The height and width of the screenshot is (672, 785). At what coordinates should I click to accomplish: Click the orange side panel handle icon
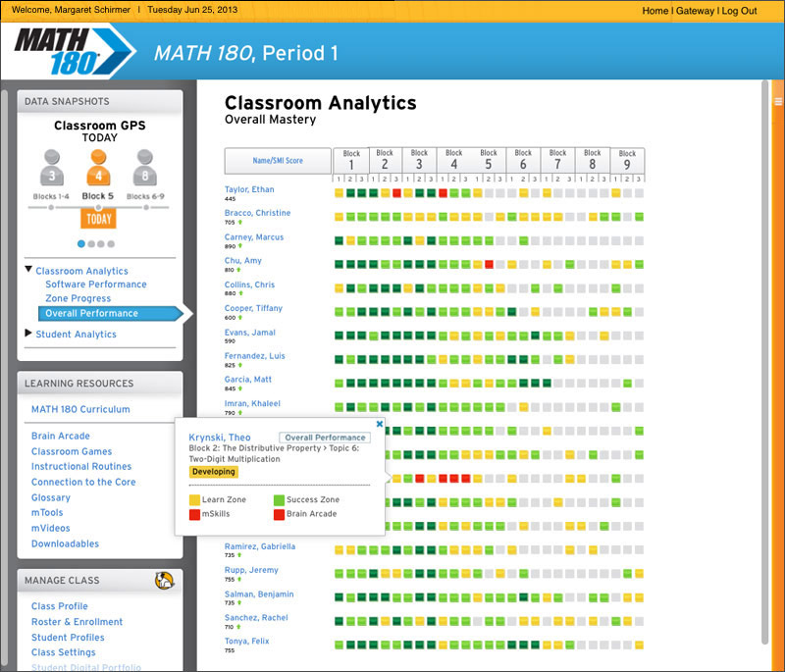click(x=778, y=102)
